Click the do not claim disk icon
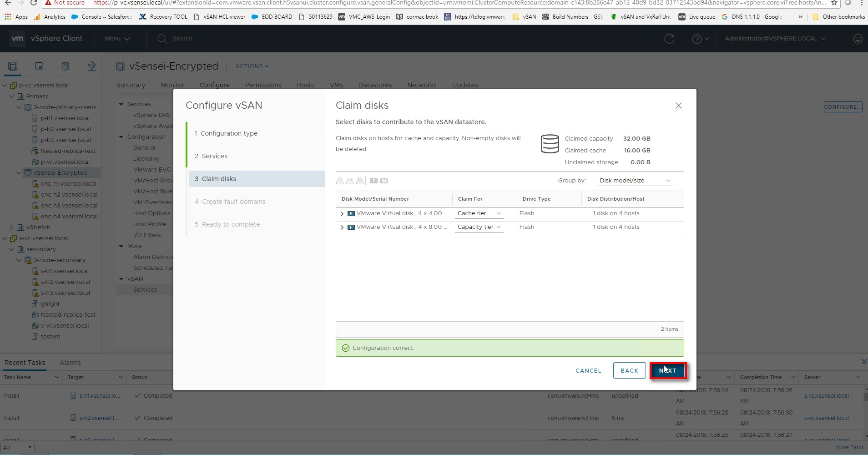Screen dimensions: 868x455 tap(360, 181)
